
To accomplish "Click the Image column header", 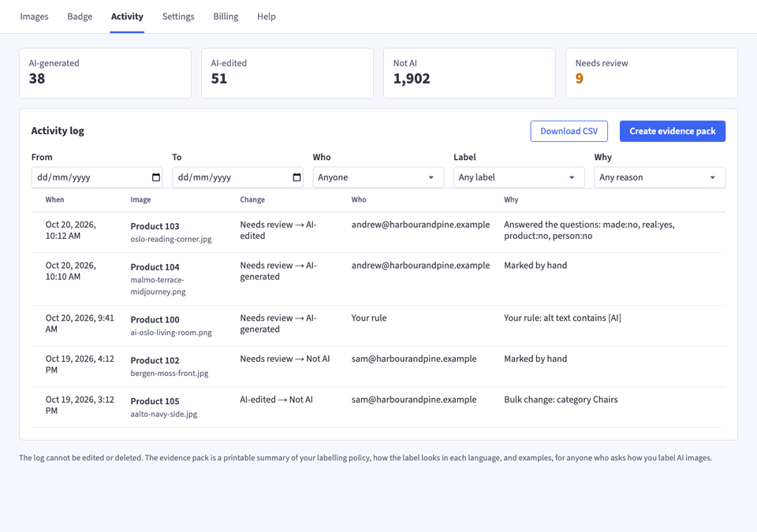I will (140, 200).
